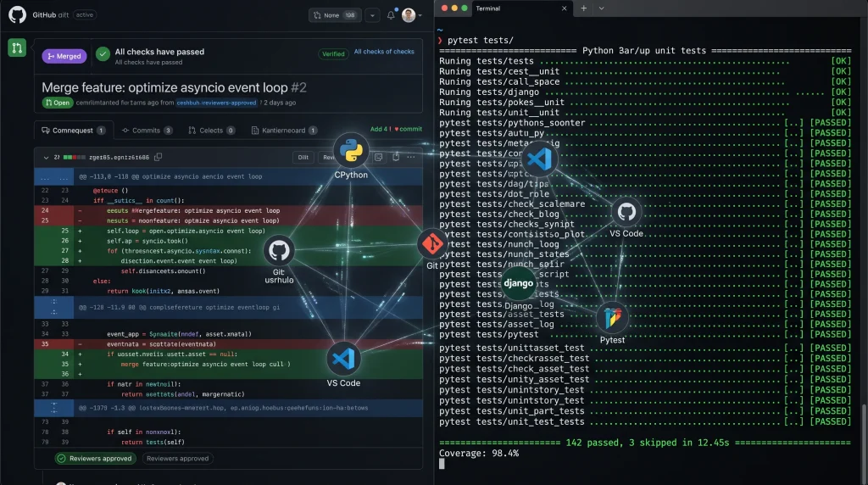This screenshot has width=868, height=485.
Task: Click the face comment icon in file header
Action: tap(379, 157)
